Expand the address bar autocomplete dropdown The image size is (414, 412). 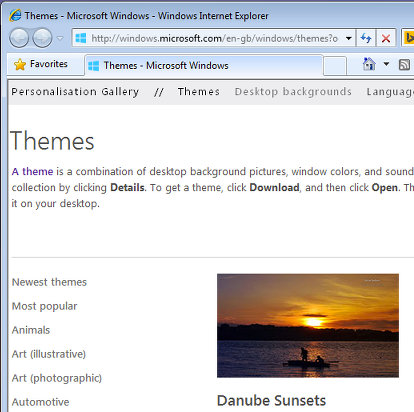[x=348, y=38]
